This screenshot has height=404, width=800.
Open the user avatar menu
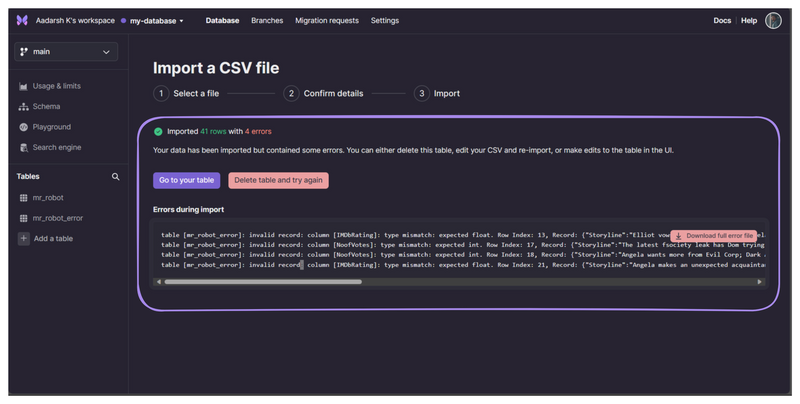click(x=773, y=20)
